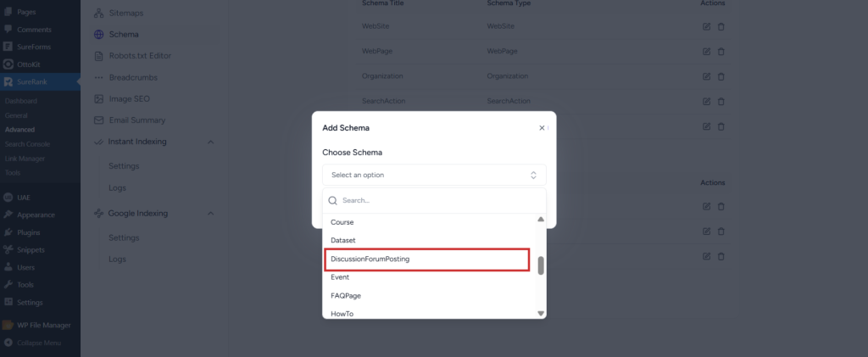Collapse the Instant Indexing section
868x357 pixels.
[x=210, y=142]
